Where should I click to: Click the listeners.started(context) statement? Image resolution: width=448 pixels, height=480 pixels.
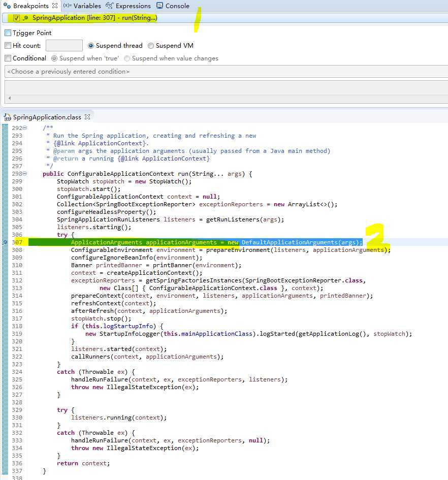click(x=119, y=349)
